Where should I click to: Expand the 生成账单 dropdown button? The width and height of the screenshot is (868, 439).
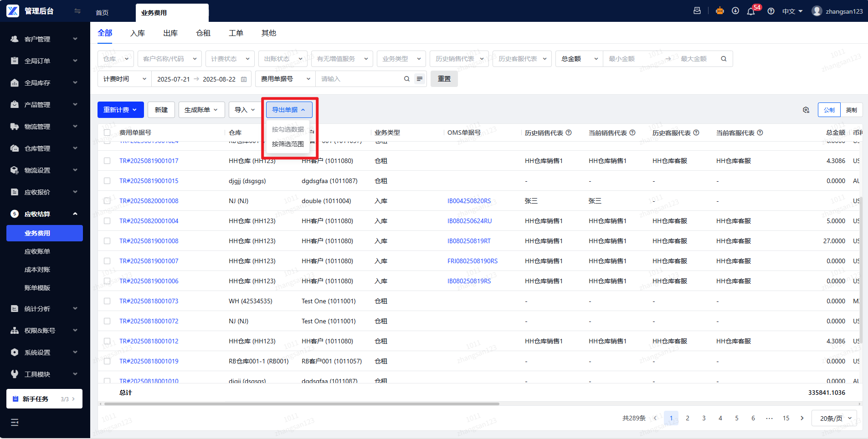(x=201, y=110)
